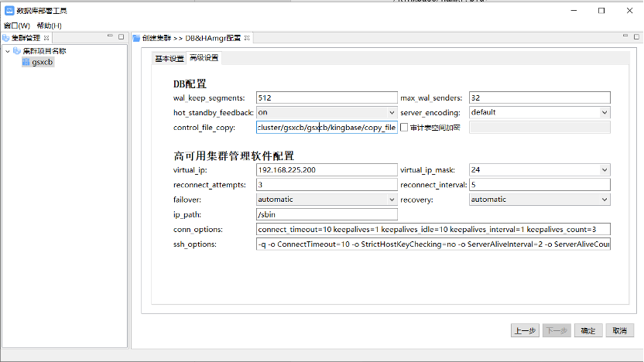Screen dimensions: 644x362
Task: Click the wal_keep_segments input field
Action: (327, 97)
